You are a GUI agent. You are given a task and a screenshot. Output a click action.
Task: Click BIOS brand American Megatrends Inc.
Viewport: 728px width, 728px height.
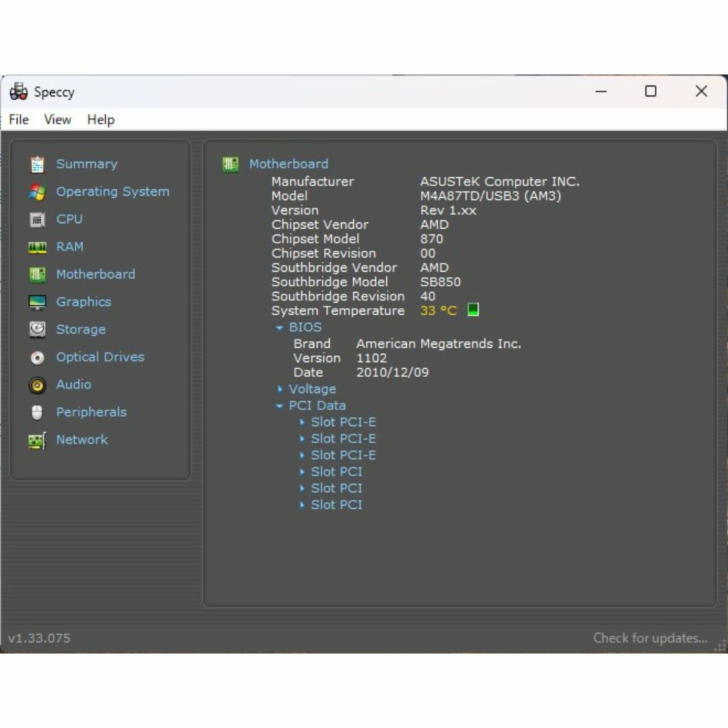(x=439, y=344)
